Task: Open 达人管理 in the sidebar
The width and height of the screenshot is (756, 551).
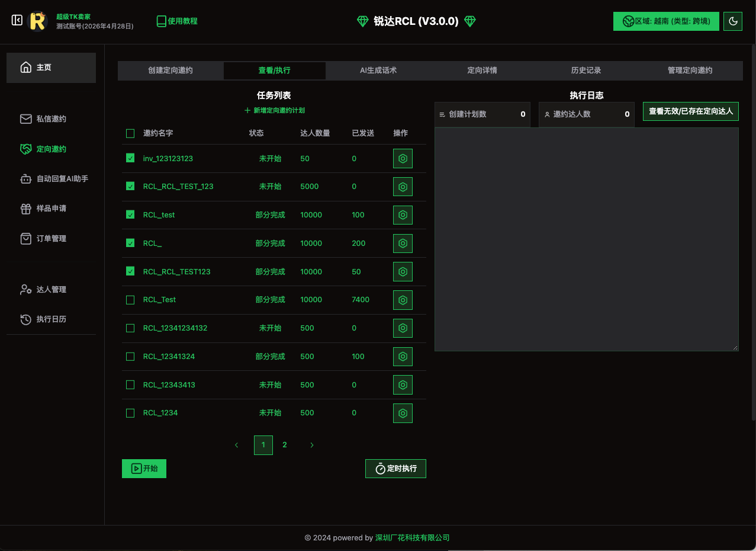Action: [51, 290]
